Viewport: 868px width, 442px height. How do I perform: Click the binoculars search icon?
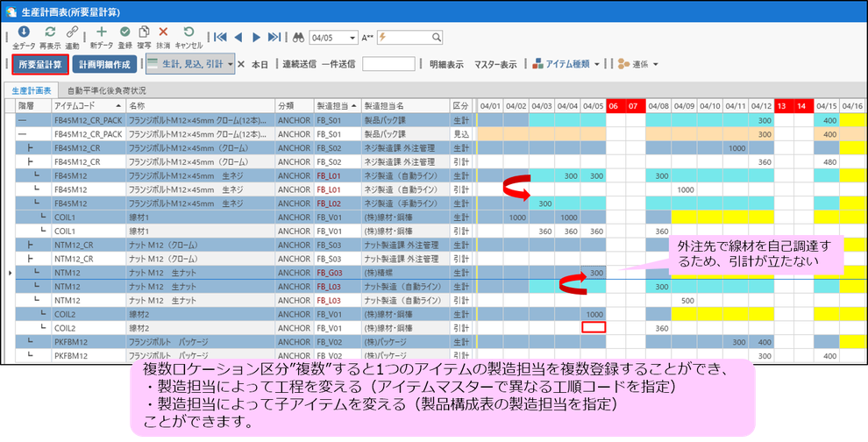pos(299,37)
